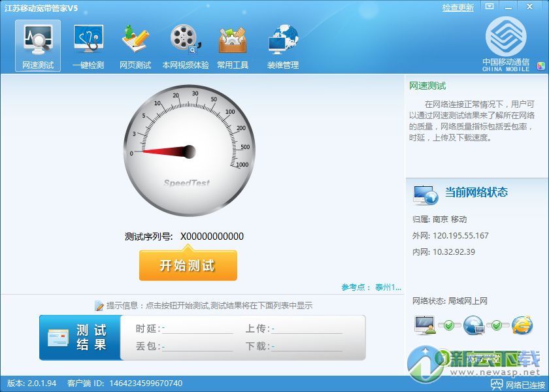The height and width of the screenshot is (392, 549).
Task: Open the title bar dropdown menu icon
Action: pos(490,7)
